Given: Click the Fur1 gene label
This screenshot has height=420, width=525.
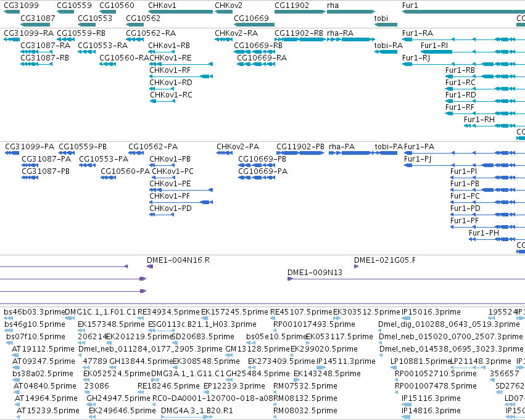Looking at the screenshot, I should coord(410,6).
